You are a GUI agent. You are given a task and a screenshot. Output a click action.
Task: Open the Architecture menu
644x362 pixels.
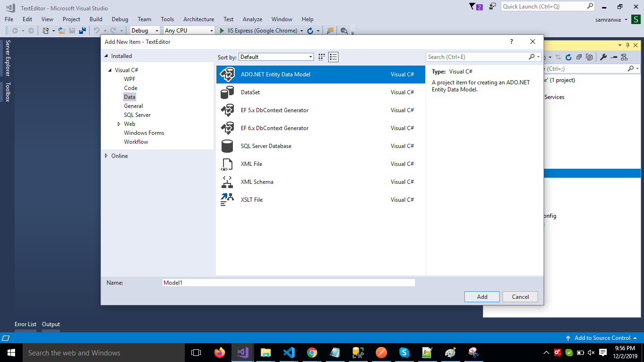[198, 19]
